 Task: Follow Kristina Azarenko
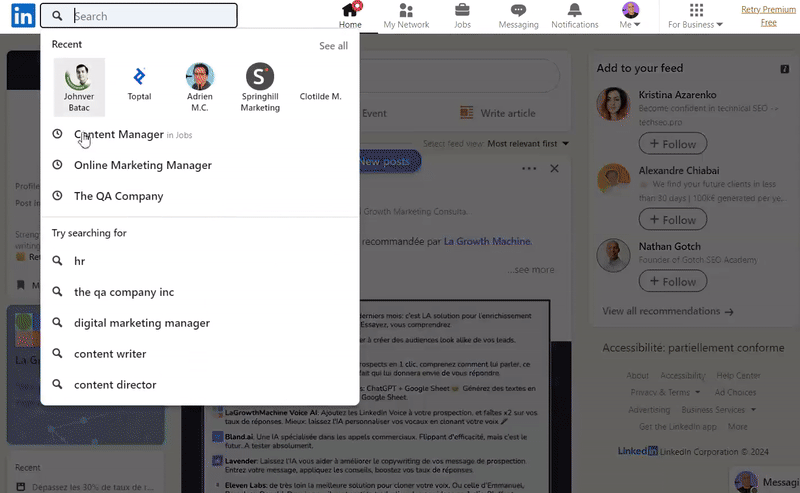[x=672, y=144]
